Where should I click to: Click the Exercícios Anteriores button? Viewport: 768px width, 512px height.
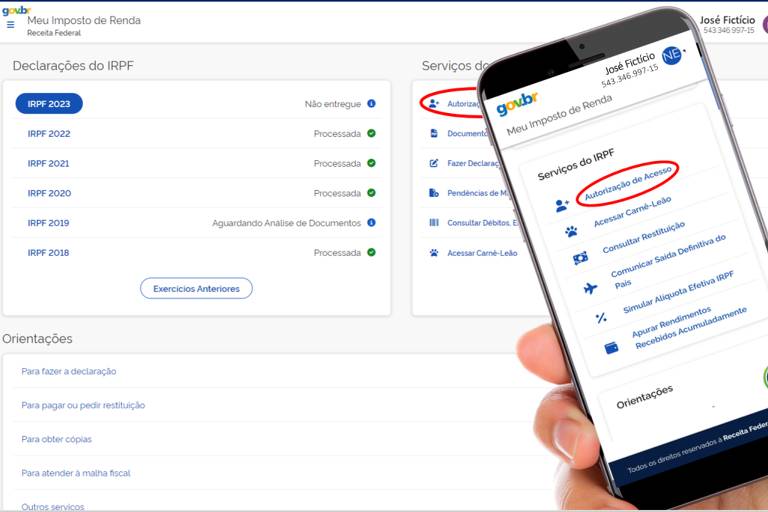pyautogui.click(x=196, y=289)
